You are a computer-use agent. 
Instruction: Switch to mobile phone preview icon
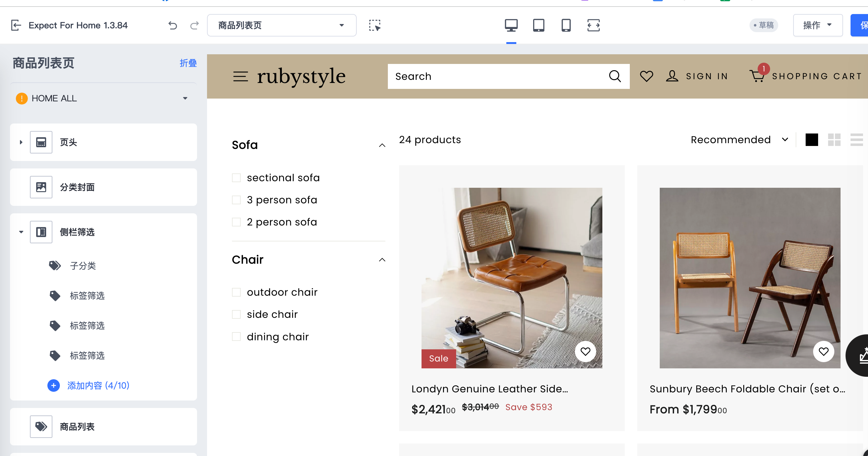tap(566, 25)
